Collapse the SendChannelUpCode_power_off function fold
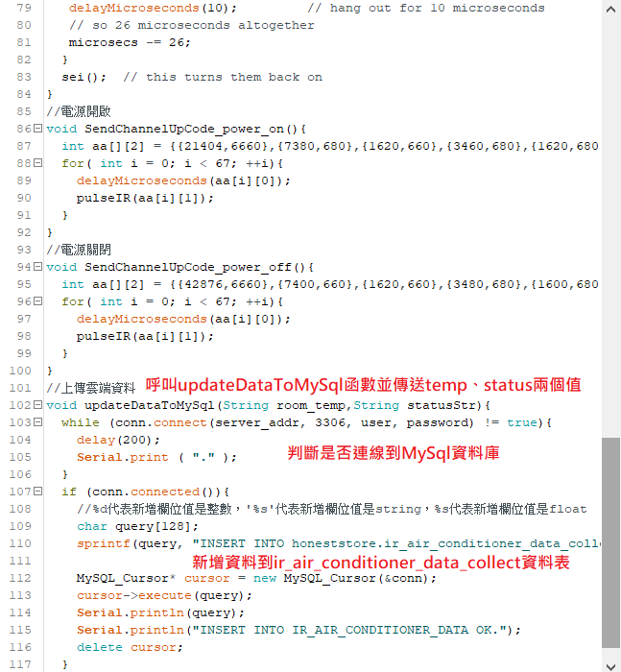The height and width of the screenshot is (672, 621). click(37, 267)
